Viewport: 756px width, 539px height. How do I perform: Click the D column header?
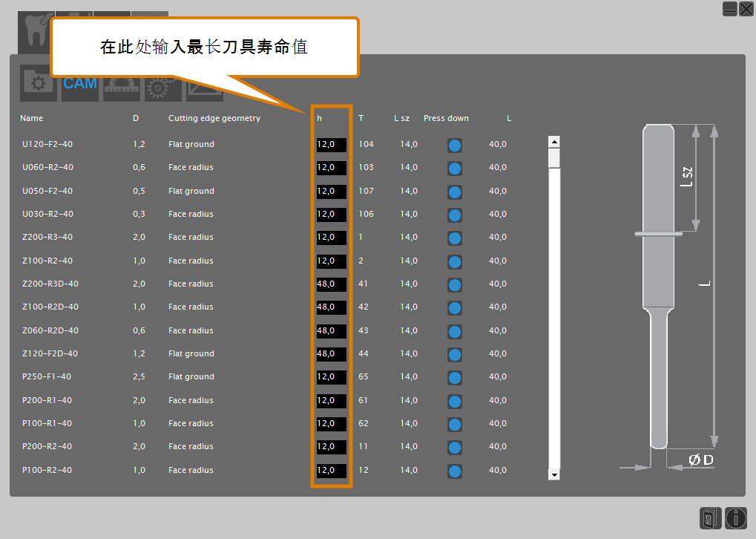pos(136,118)
